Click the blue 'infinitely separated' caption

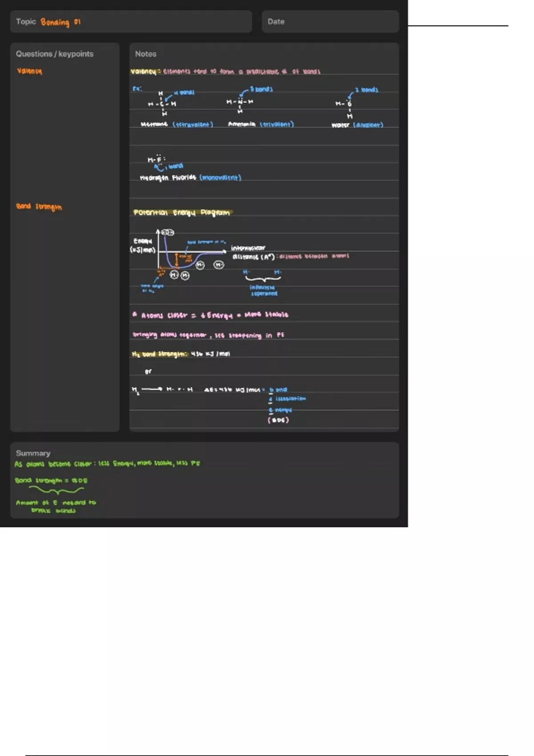click(x=263, y=290)
